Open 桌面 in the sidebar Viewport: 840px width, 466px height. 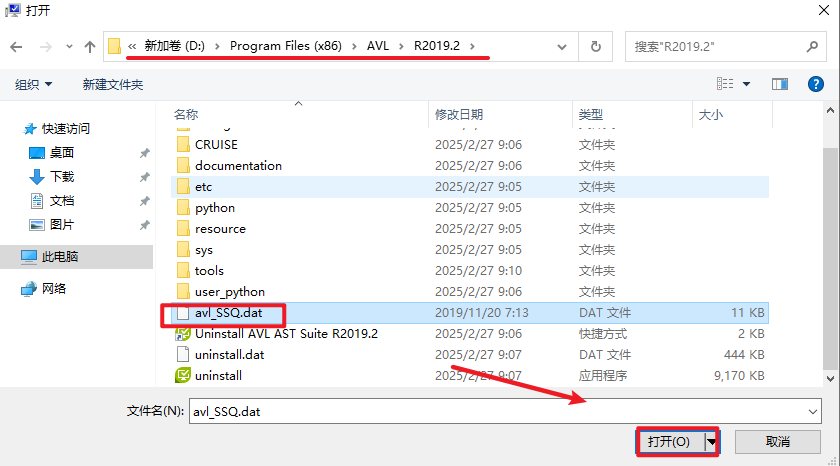tap(51, 153)
